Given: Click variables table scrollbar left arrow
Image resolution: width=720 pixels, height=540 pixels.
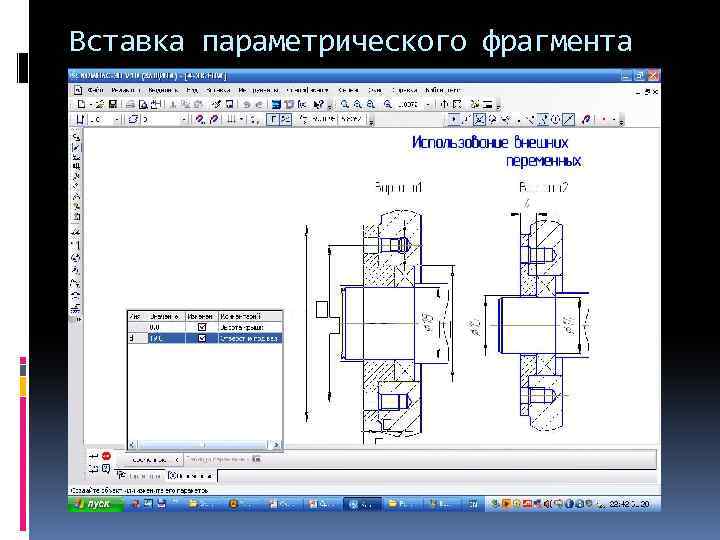Looking at the screenshot, I should (132, 444).
